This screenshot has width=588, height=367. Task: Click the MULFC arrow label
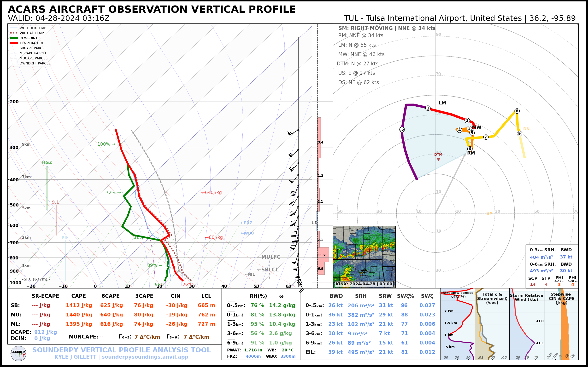269,257
